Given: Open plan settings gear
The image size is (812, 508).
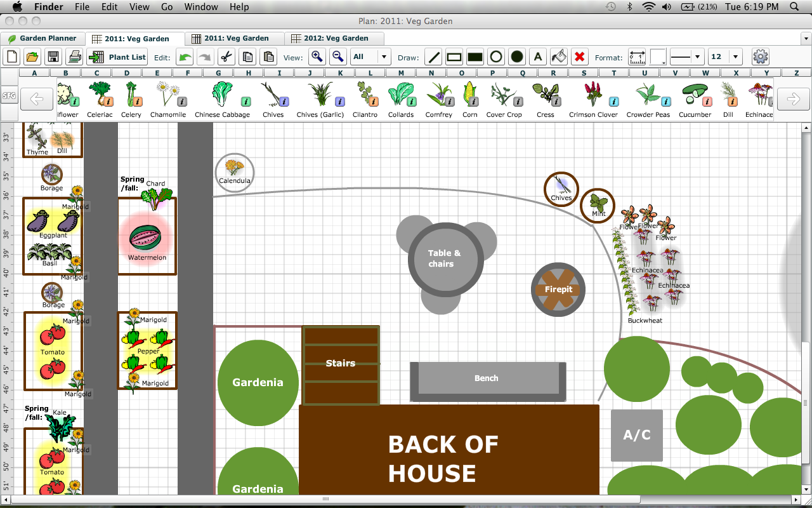Looking at the screenshot, I should tap(761, 57).
